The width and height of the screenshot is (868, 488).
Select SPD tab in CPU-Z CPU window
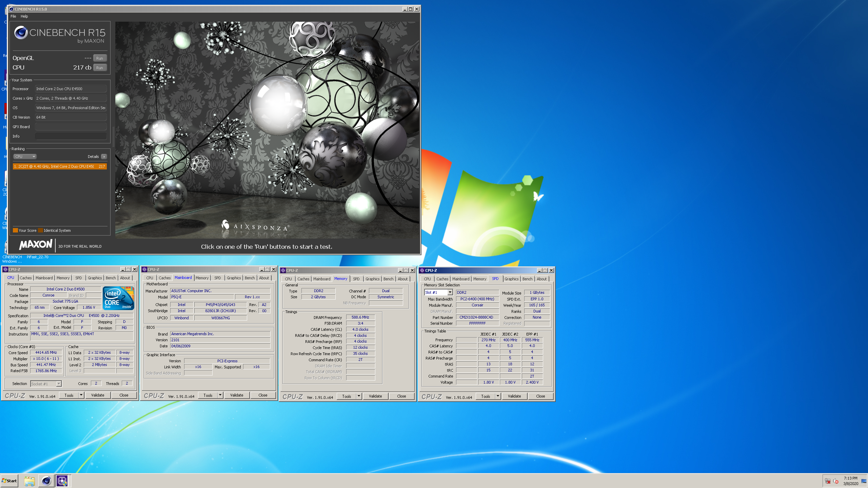point(79,278)
